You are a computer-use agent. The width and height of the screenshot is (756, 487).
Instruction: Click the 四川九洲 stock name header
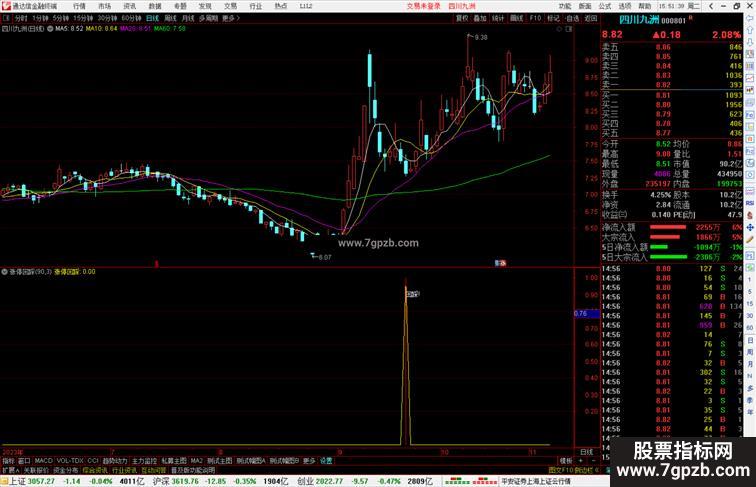point(638,20)
